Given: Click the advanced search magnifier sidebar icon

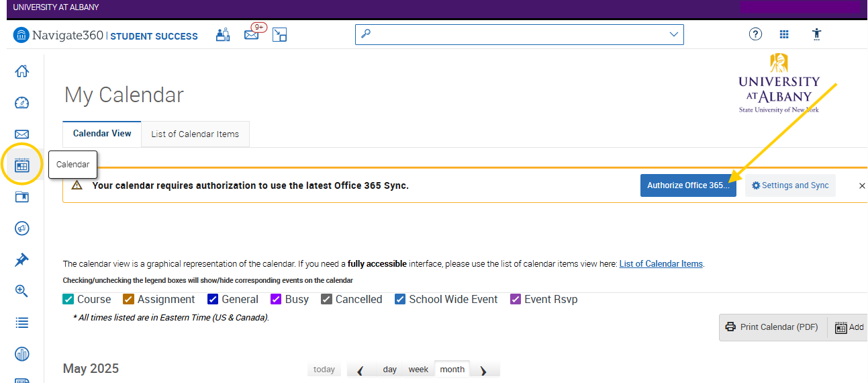Looking at the screenshot, I should click(22, 291).
